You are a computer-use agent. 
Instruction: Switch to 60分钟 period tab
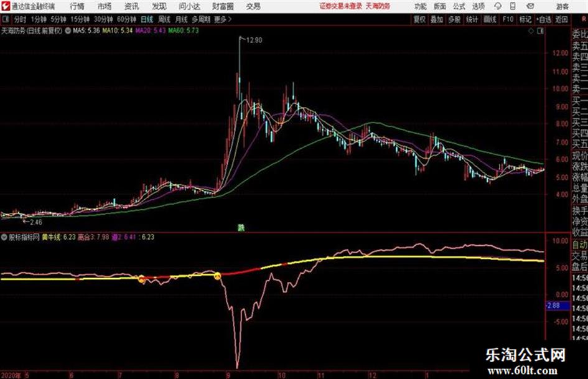tap(126, 19)
